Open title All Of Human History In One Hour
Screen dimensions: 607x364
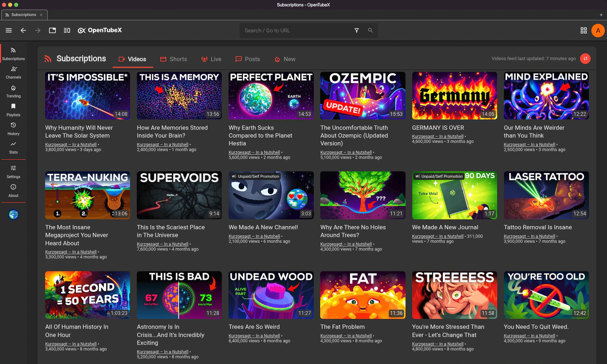pos(77,331)
